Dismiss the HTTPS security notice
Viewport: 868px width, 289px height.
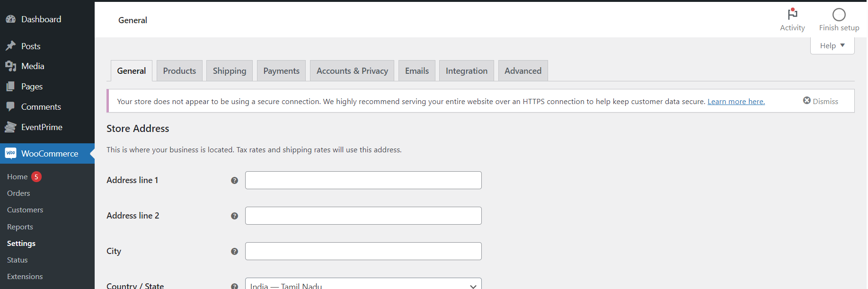click(x=820, y=101)
